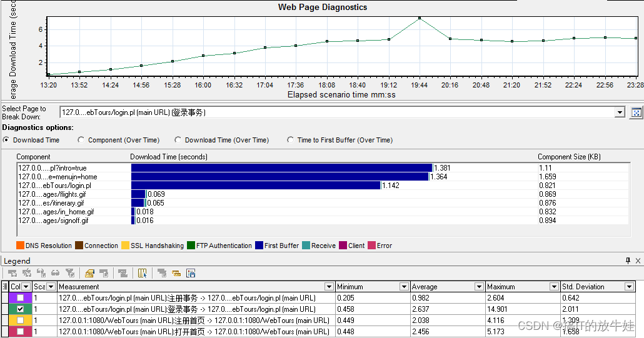Select component row 127.0....ages/in_home.gif
The image size is (644, 338).
click(x=56, y=212)
